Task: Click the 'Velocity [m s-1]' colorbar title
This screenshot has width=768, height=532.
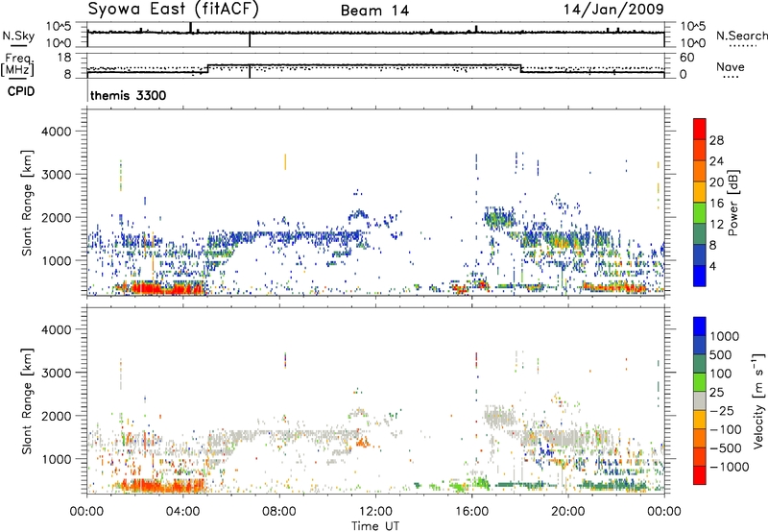Action: coord(758,400)
